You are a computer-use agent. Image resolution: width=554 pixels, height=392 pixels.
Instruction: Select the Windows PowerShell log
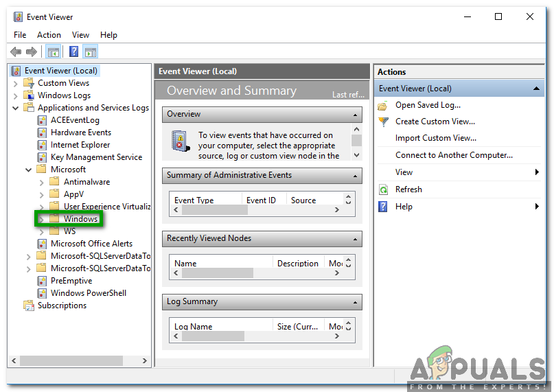(89, 293)
